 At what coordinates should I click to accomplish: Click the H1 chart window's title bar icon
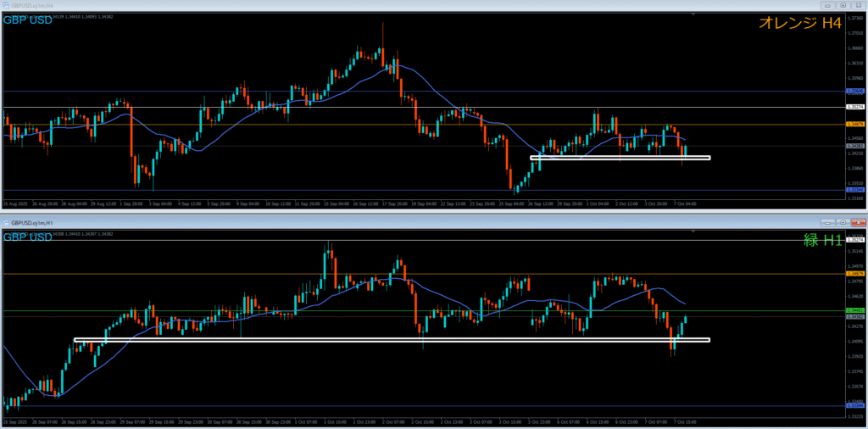pyautogui.click(x=5, y=222)
